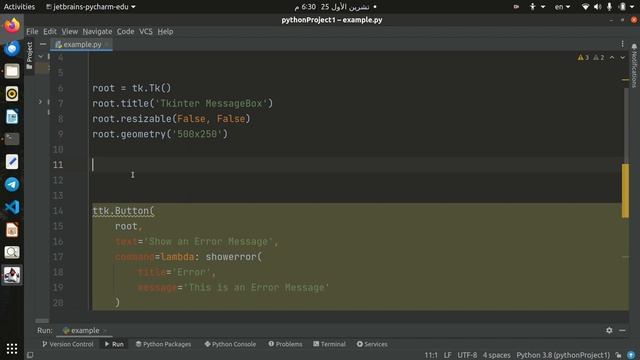Click the yellow warnings indicator showing 3
Image resolution: width=640 pixels, height=360 pixels.
[583, 58]
